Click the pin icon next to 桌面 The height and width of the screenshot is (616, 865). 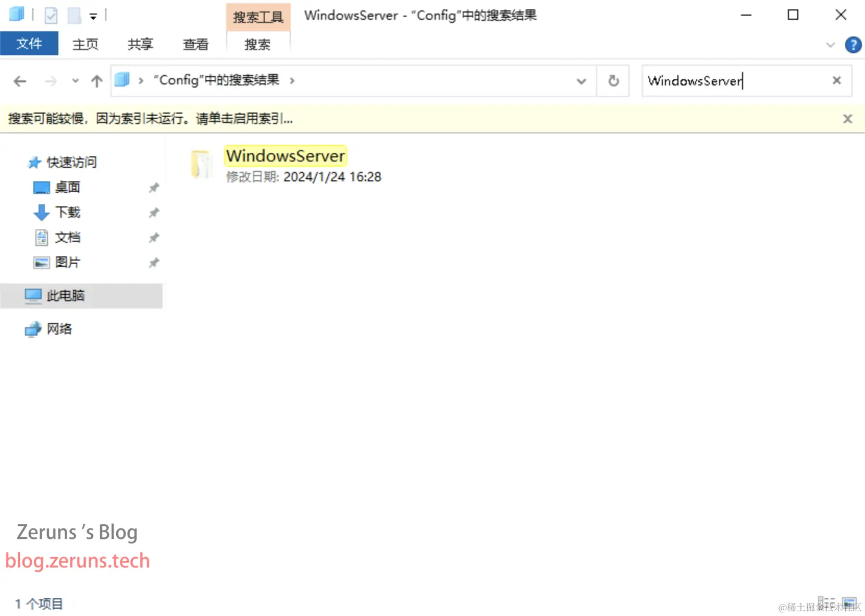(154, 188)
